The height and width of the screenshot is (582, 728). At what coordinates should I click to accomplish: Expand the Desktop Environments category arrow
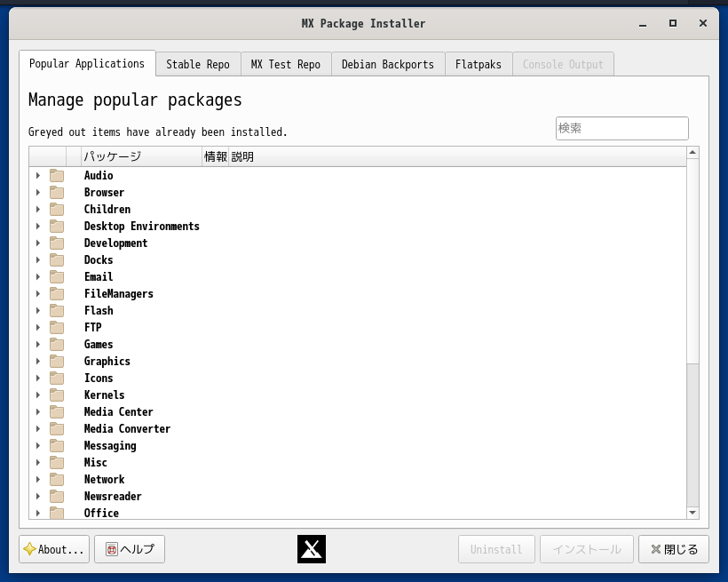tap(38, 227)
